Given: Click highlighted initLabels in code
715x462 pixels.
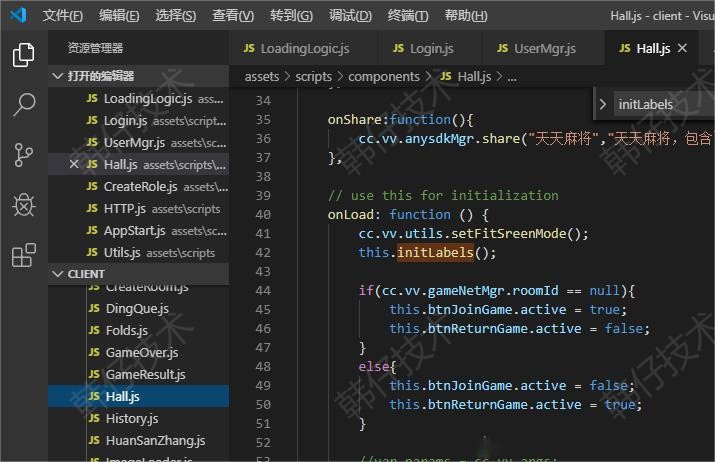Looking at the screenshot, I should 435,252.
